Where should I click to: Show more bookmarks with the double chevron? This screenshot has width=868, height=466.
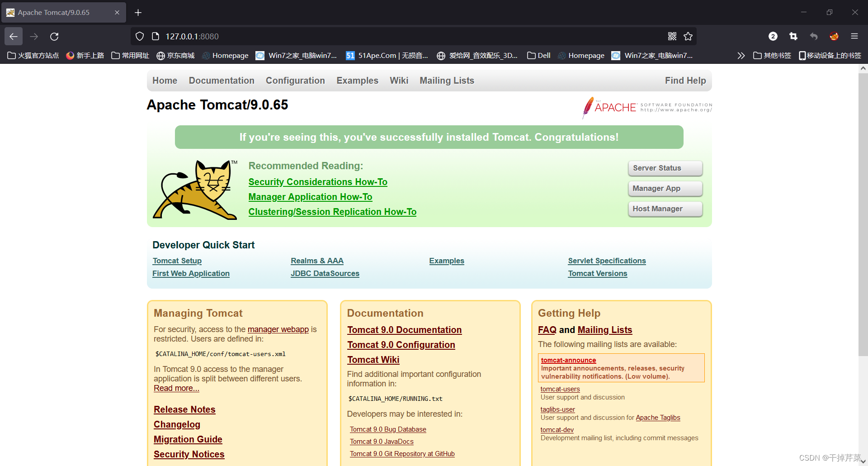[x=741, y=55]
